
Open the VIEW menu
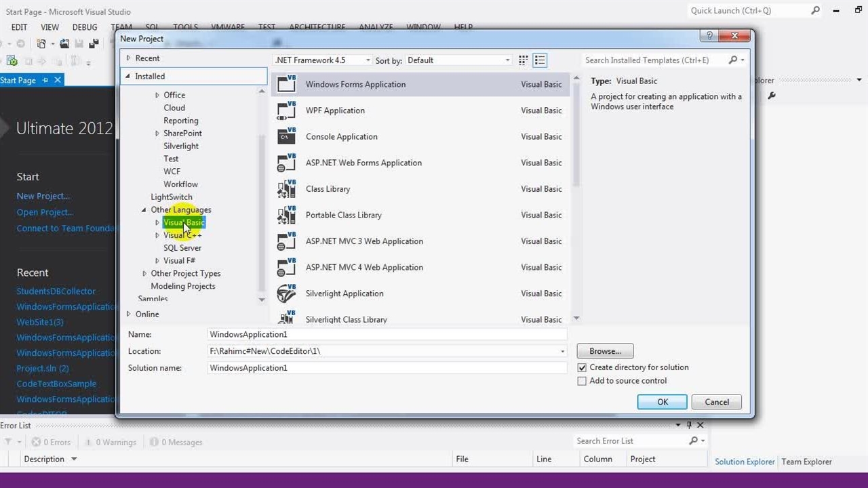50,27
